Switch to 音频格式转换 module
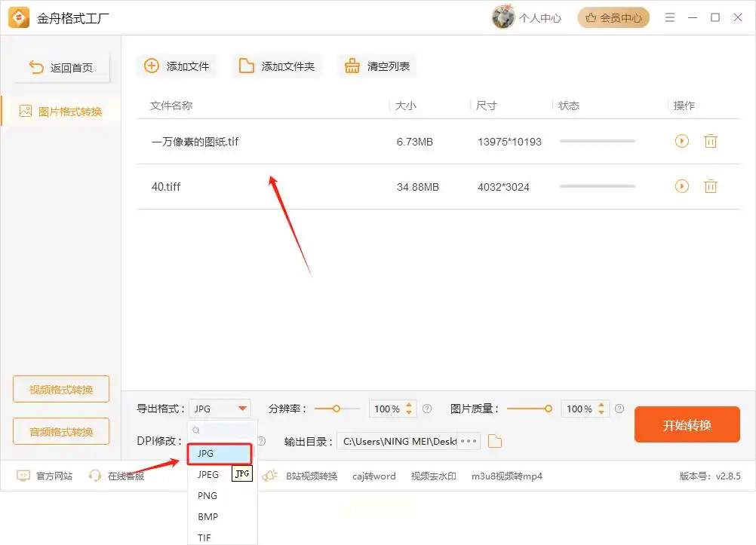This screenshot has height=545, width=756. 61,431
